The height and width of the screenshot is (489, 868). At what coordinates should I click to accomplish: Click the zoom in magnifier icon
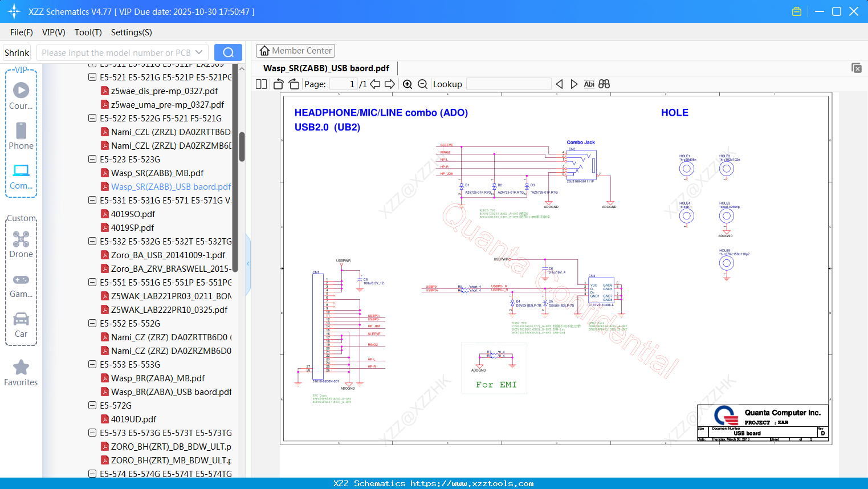(x=407, y=84)
